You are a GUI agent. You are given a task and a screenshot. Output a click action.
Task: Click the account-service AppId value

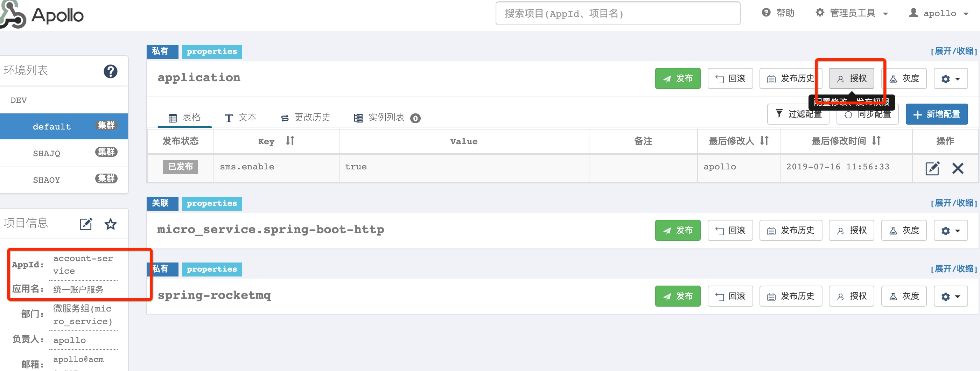click(x=83, y=265)
